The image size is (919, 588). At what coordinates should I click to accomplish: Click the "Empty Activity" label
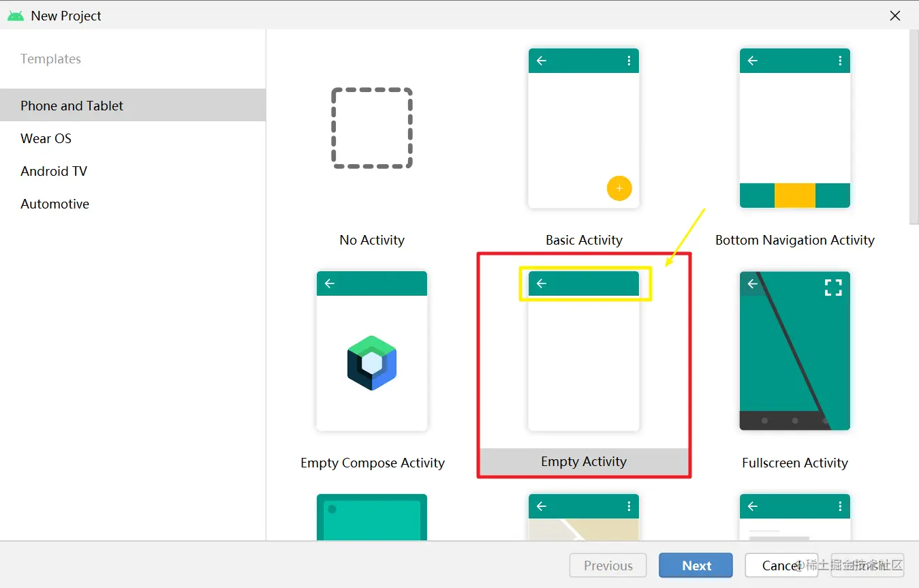pyautogui.click(x=584, y=461)
